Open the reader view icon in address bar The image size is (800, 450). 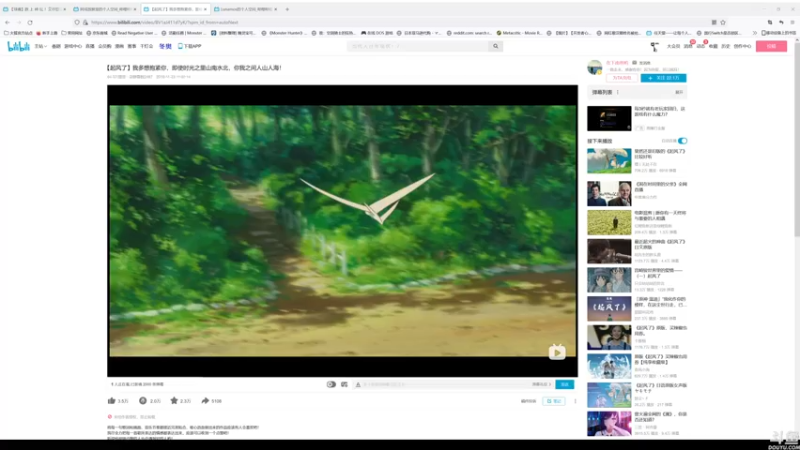(714, 22)
